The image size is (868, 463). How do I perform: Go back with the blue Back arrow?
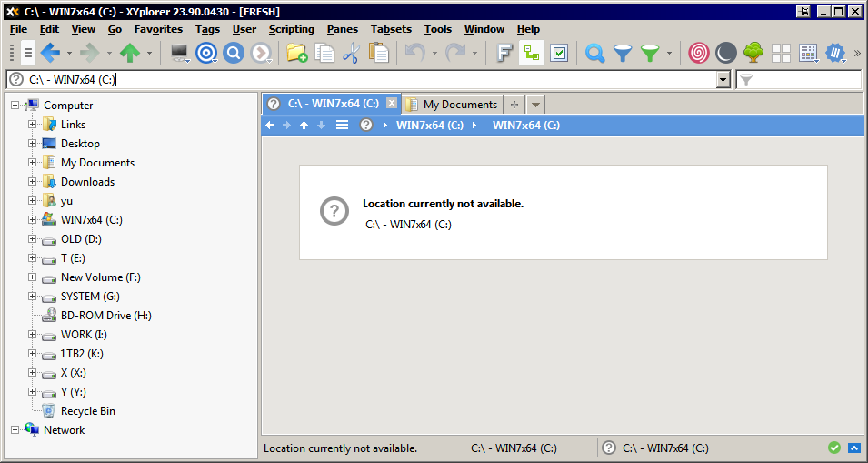point(50,53)
